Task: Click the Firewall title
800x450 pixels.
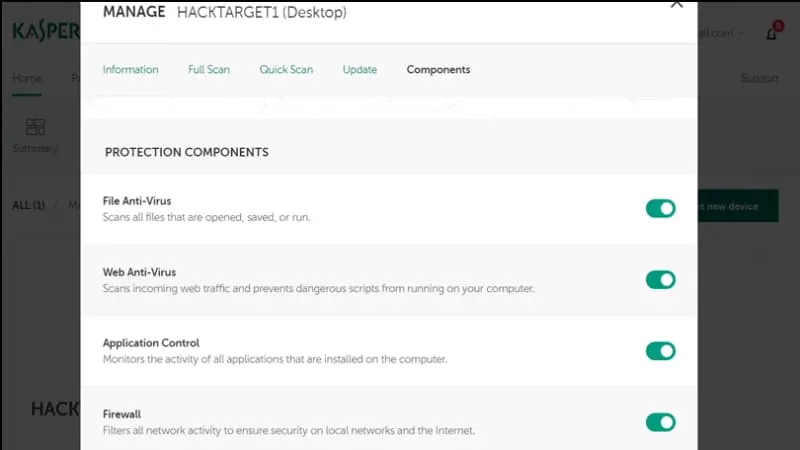Action: (x=122, y=414)
